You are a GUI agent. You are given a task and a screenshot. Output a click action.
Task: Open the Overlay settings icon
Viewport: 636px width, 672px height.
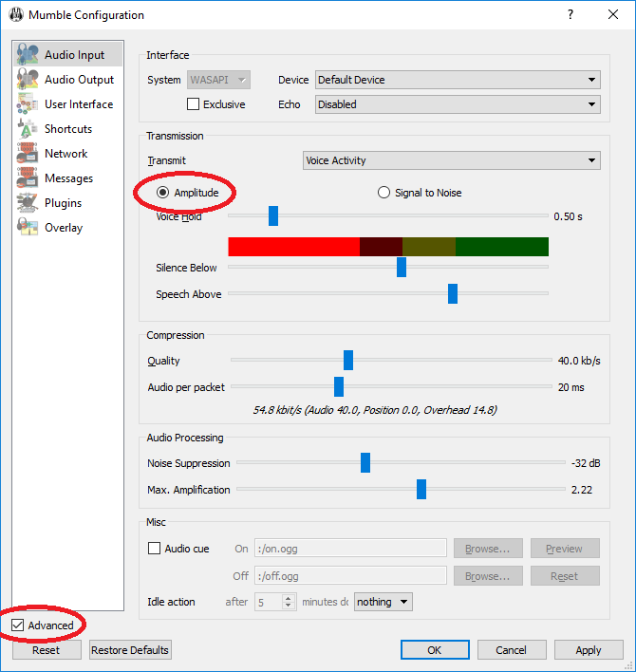point(28,228)
